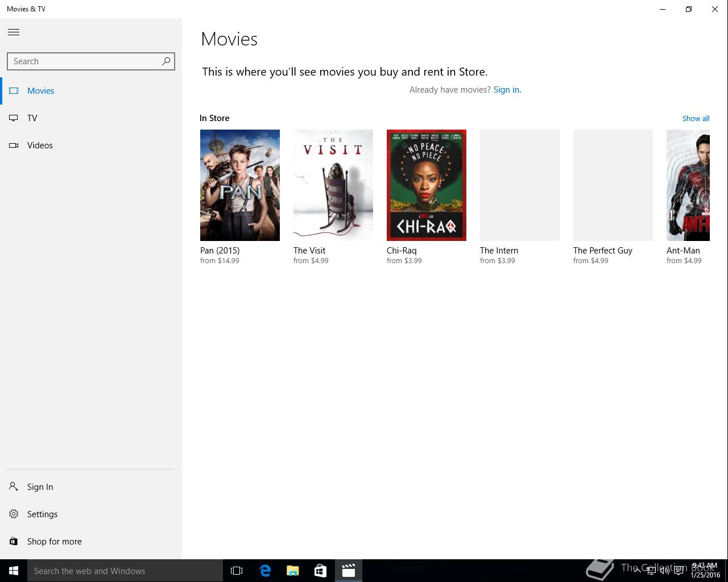Open the hamburger navigation menu

pyautogui.click(x=14, y=32)
